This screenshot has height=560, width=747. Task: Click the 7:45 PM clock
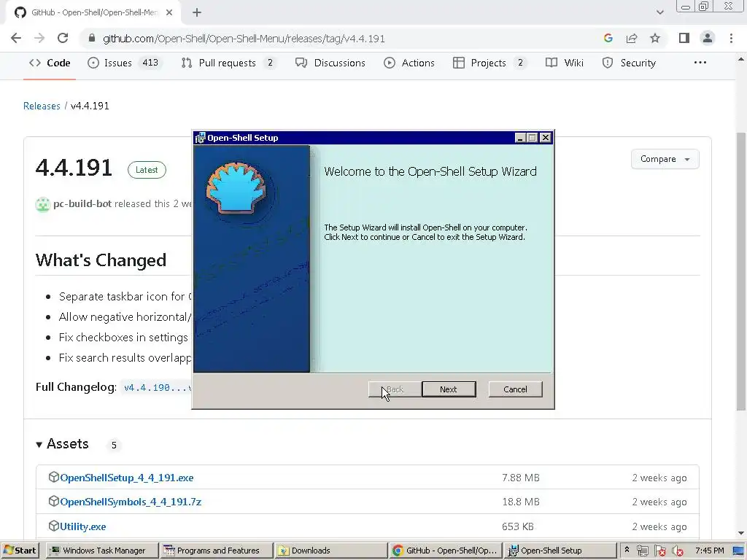coord(709,551)
